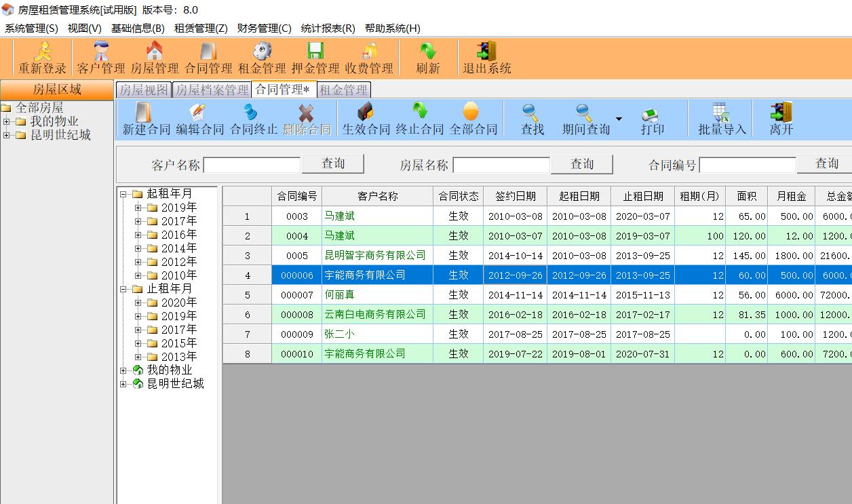
Task: Expand 昆明世纪城 node in the contract tree
Action: [x=123, y=384]
